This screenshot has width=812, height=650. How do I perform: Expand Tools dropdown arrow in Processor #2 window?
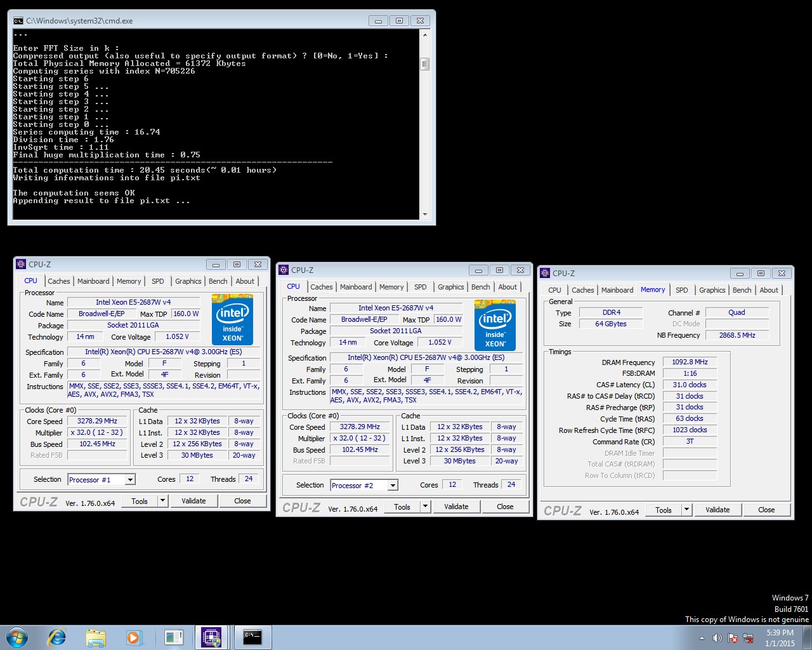pyautogui.click(x=426, y=507)
